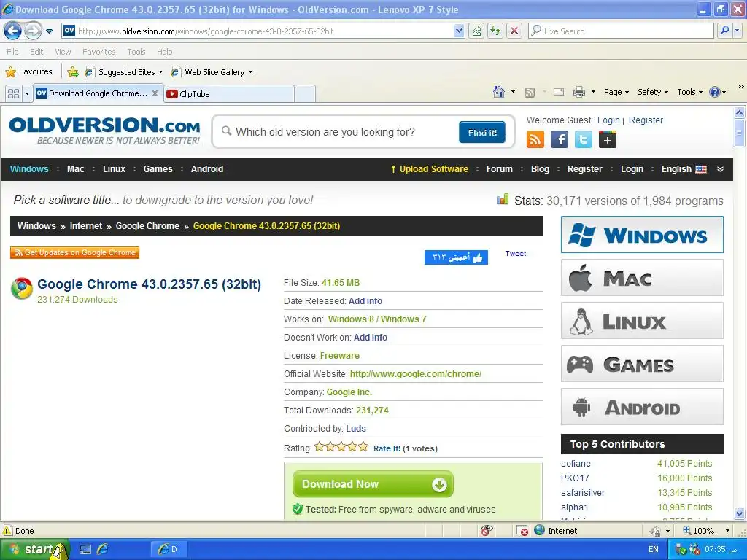This screenshot has height=560, width=747.
Task: Open the Edit menu
Action: [x=36, y=52]
